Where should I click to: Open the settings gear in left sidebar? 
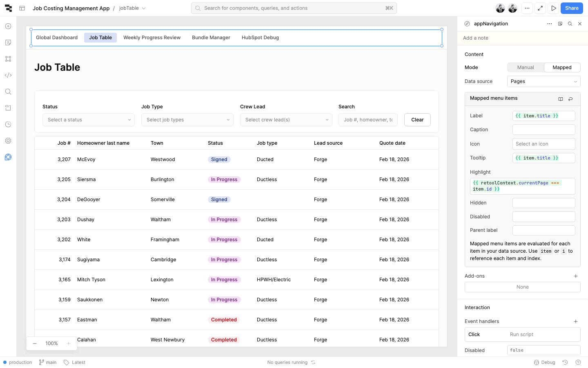(8, 141)
